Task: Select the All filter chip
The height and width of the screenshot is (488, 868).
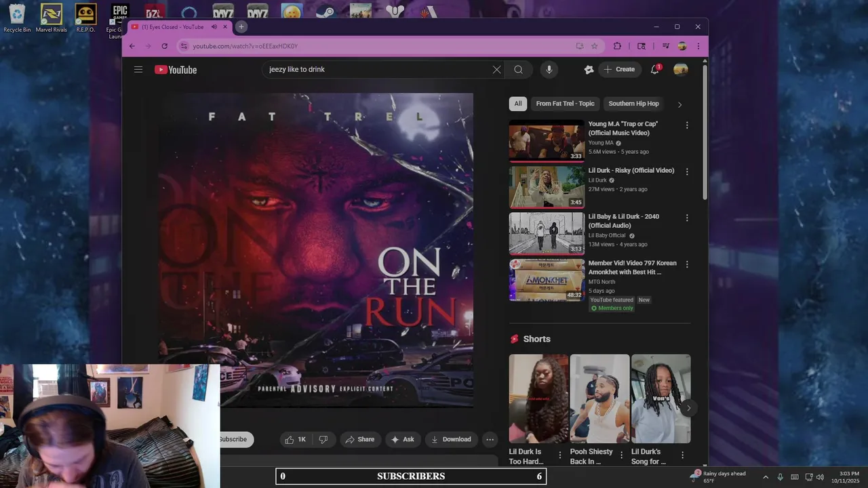Action: (518, 104)
